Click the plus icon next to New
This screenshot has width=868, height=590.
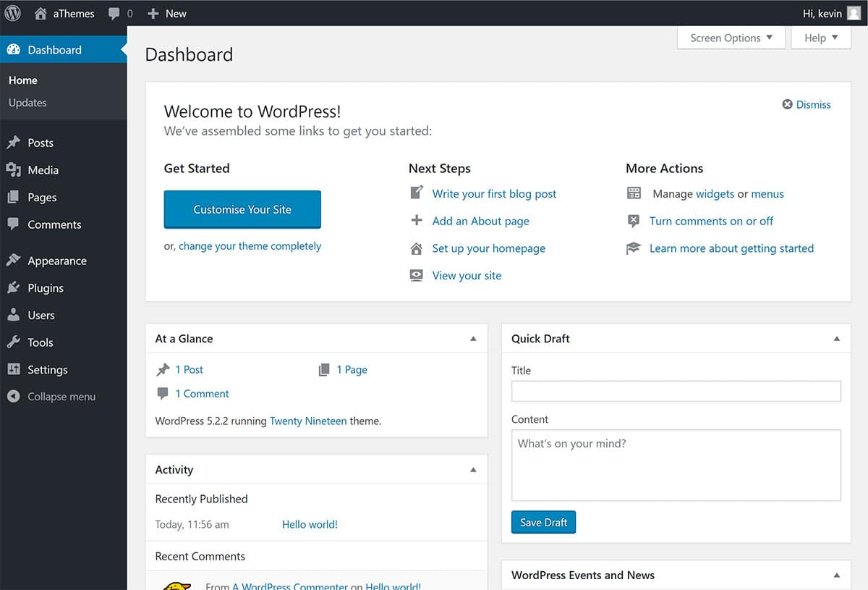click(153, 13)
